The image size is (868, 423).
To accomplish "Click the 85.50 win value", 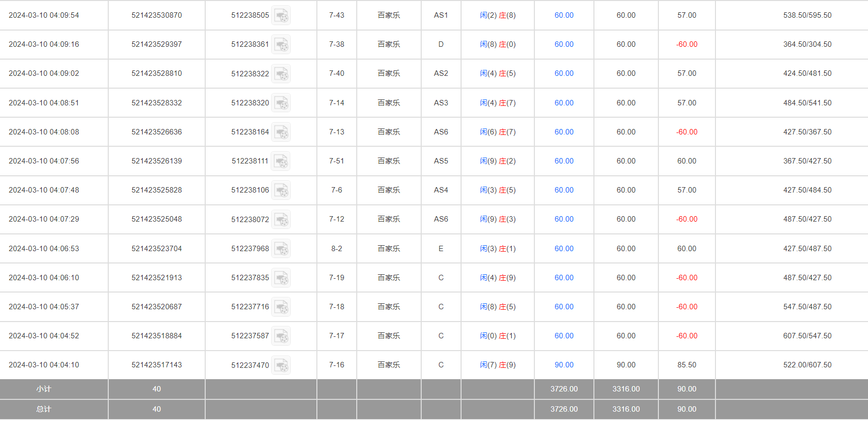I will [686, 365].
